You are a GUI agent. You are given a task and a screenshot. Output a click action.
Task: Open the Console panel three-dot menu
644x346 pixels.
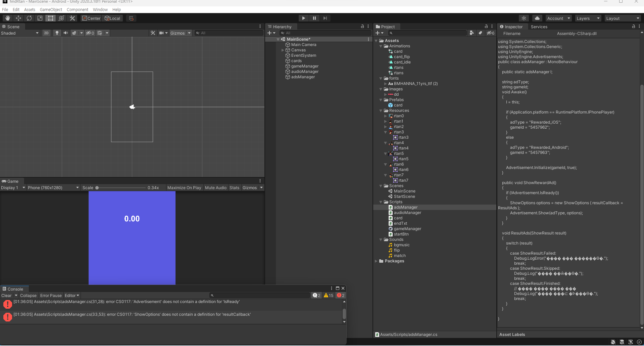[x=332, y=288]
